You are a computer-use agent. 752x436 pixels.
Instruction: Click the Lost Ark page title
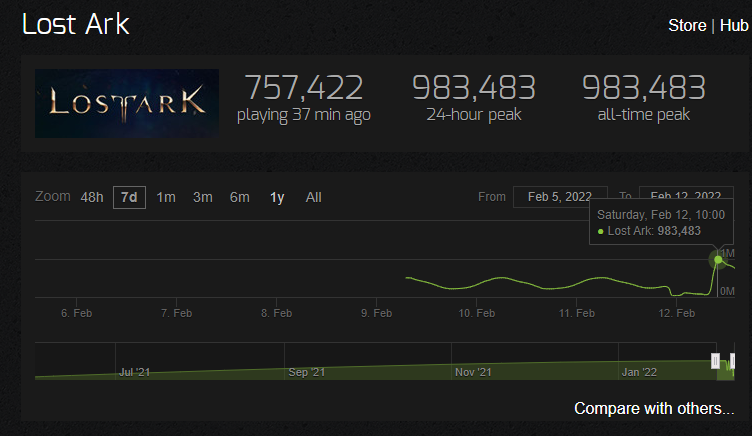tap(76, 24)
